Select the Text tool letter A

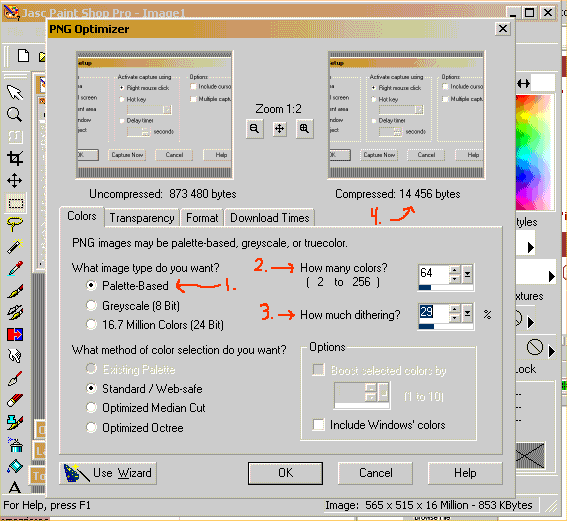pos(14,487)
